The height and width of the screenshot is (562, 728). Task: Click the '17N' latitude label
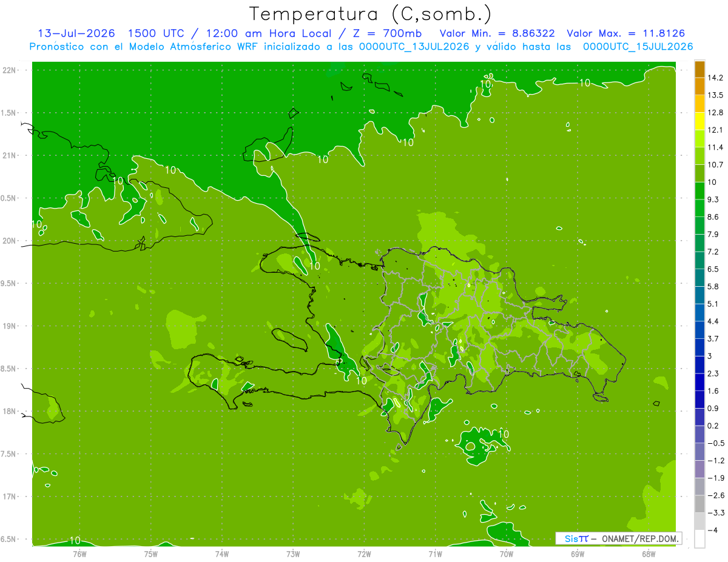point(9,497)
